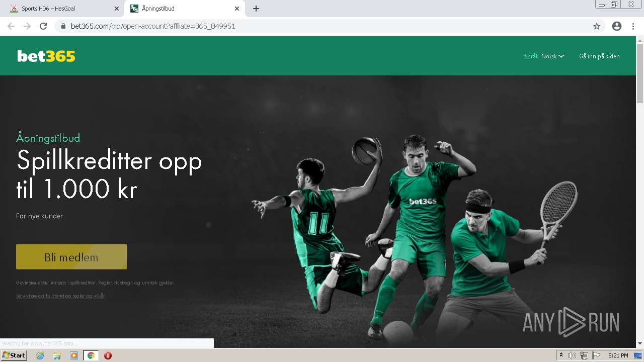Open a new browser tab
This screenshot has width=644, height=362.
click(256, 9)
